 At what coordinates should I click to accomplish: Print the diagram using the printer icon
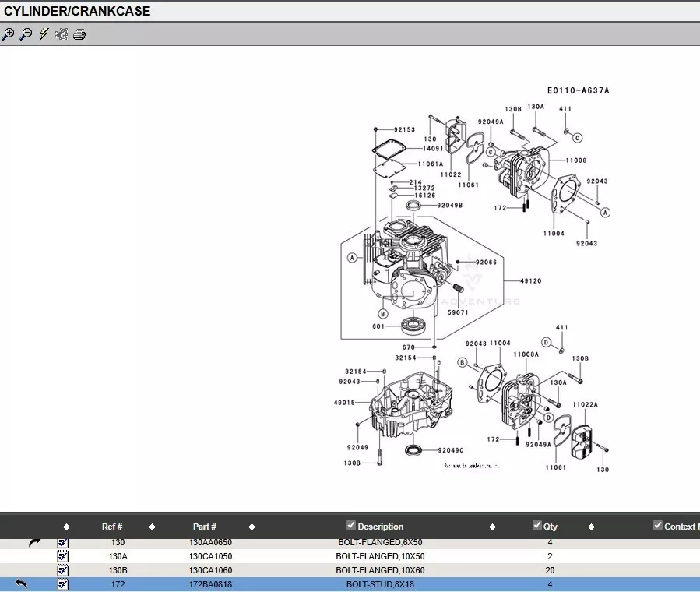(79, 34)
